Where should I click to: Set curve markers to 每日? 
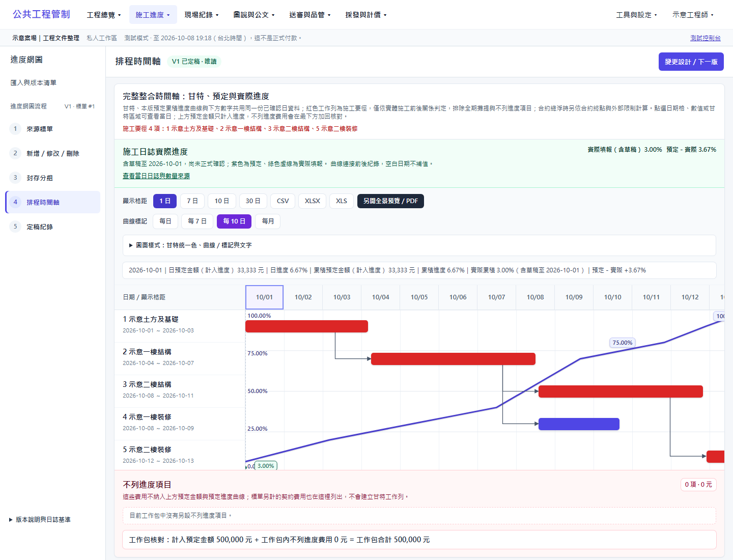[165, 221]
